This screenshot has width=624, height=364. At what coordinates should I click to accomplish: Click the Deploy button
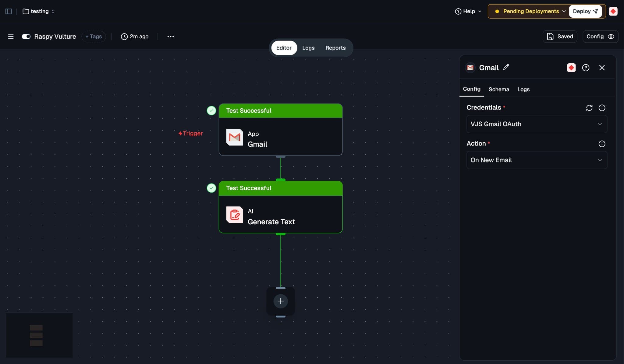[585, 11]
